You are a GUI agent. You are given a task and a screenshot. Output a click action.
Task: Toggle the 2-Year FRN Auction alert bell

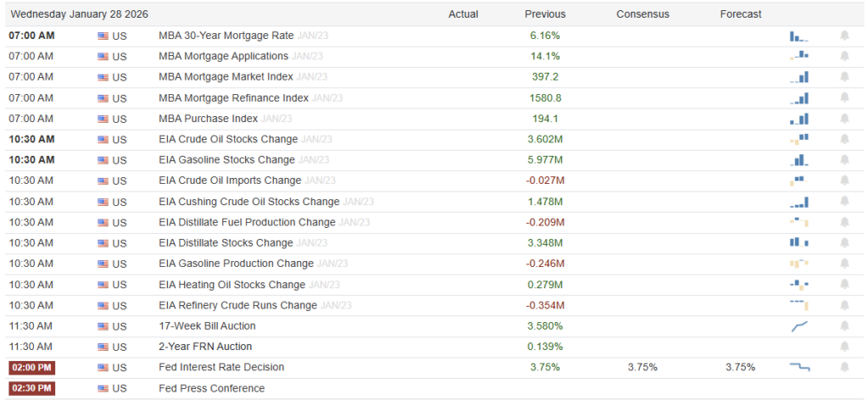coord(844,347)
